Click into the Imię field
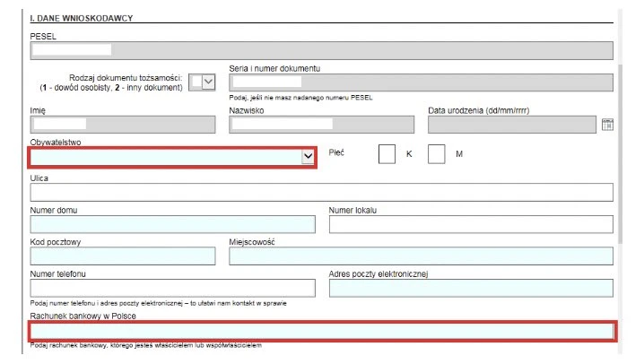The image size is (644, 364). click(122, 125)
